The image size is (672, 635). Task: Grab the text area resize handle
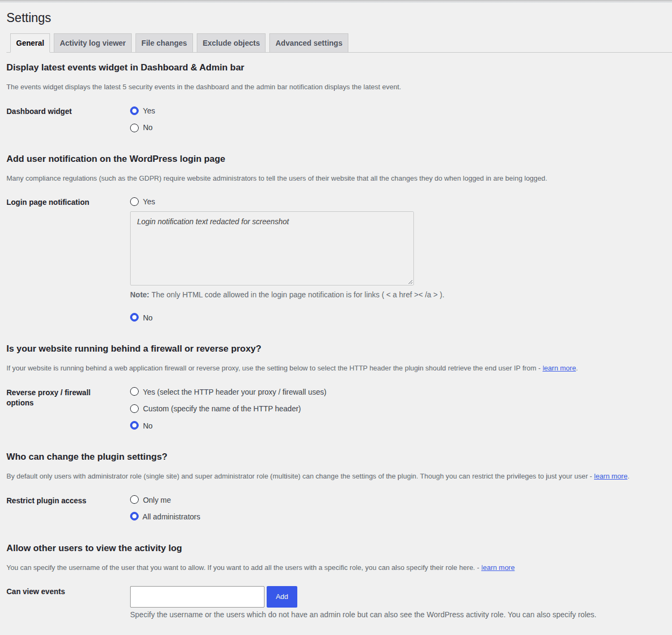pos(410,282)
